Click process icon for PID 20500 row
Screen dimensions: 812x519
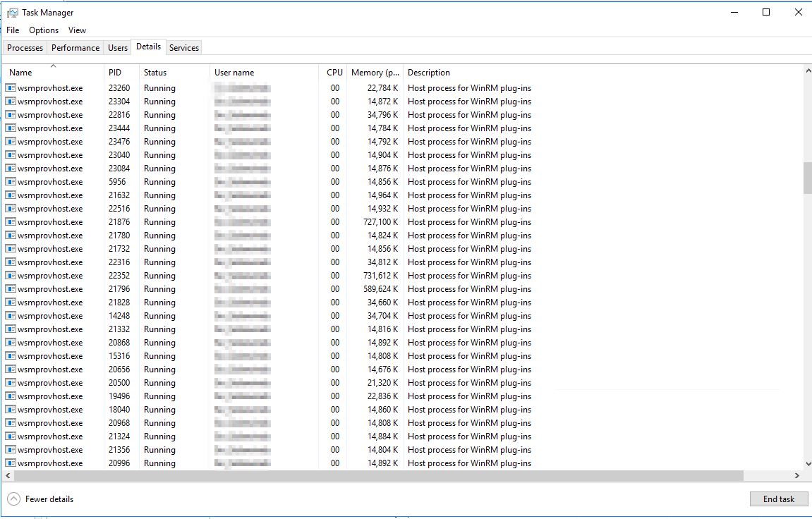(11, 383)
